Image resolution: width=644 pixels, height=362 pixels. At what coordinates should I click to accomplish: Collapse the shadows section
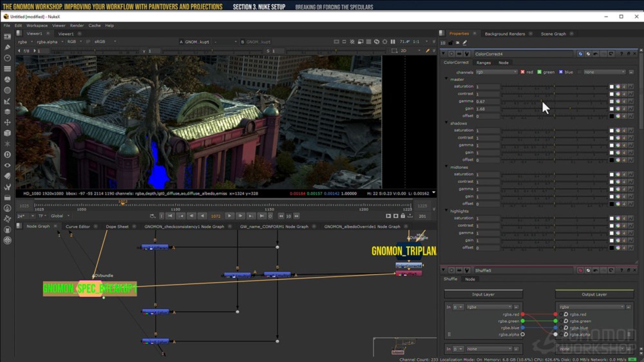tap(446, 123)
